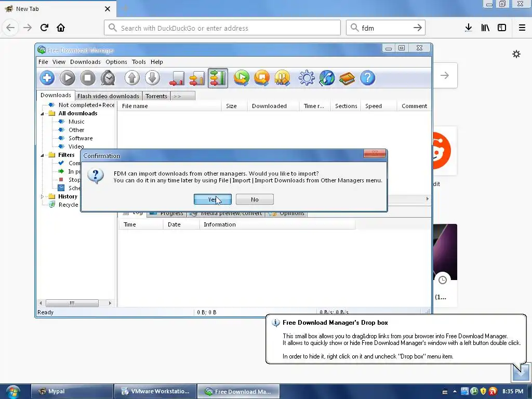Close the New Tab browser tab
The image size is (532, 399).
(x=108, y=9)
